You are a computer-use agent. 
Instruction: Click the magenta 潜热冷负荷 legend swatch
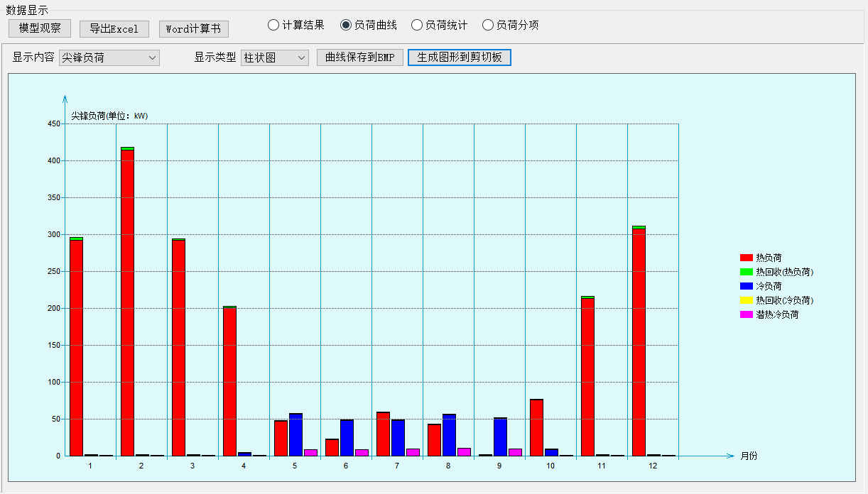pyautogui.click(x=746, y=314)
